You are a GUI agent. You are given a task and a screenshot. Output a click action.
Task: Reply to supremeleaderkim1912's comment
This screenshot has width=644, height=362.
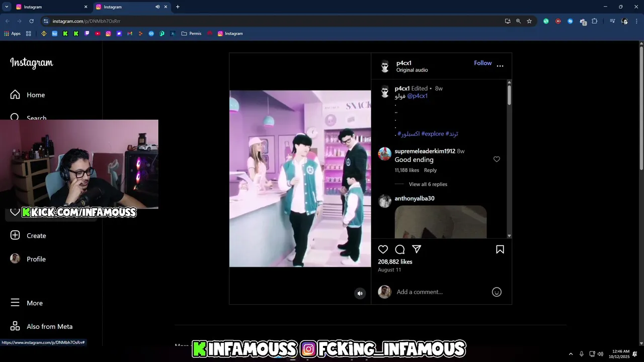click(430, 170)
